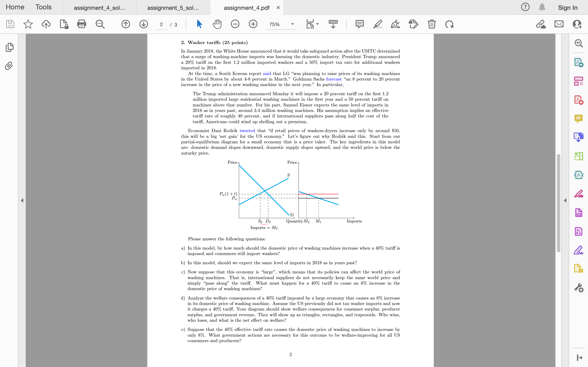Viewport: 588px width, 367px height.
Task: Open the Export PDF tool in sidebar
Action: pos(579,63)
